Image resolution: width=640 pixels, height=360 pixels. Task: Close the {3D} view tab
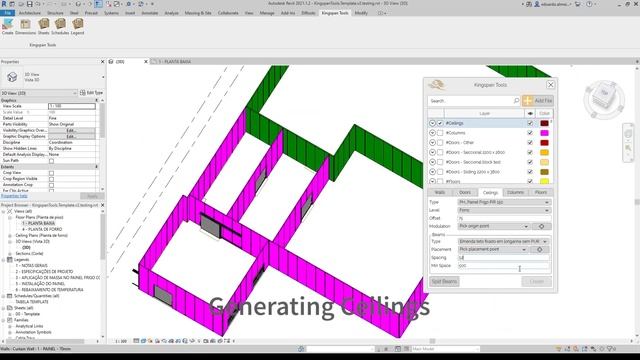(x=146, y=62)
